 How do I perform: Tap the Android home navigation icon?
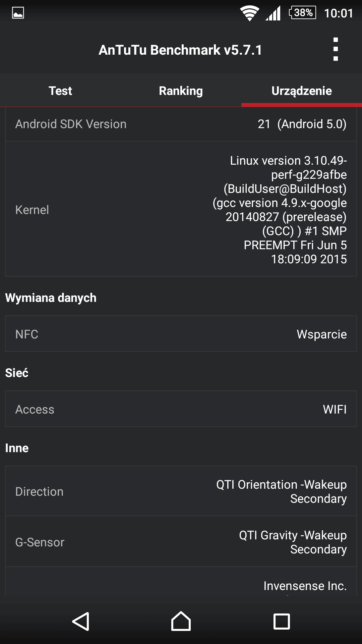pos(181,621)
